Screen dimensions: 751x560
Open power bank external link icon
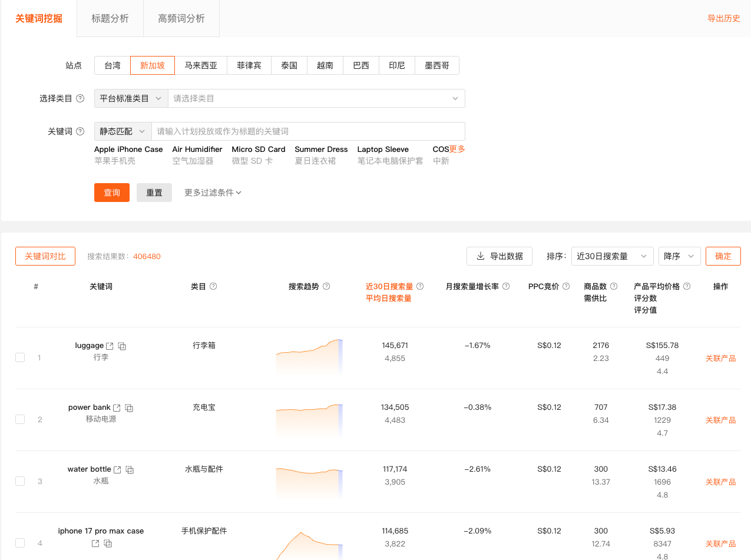[x=117, y=407]
